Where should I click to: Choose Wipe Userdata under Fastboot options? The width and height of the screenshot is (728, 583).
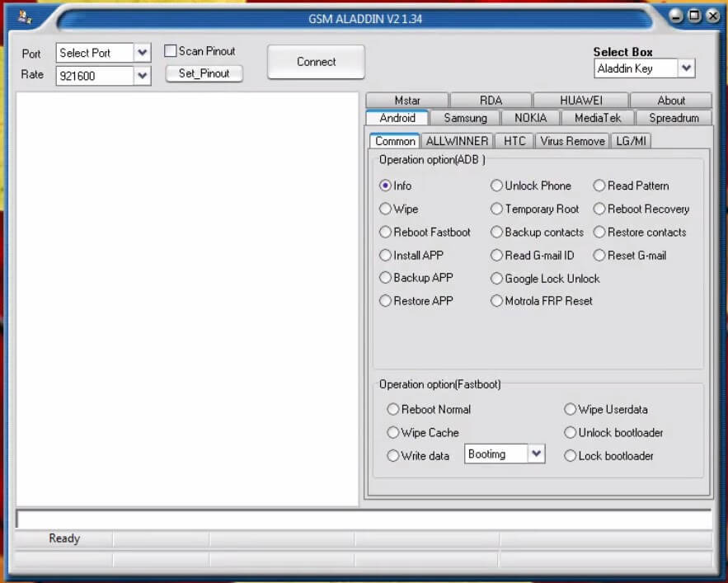pyautogui.click(x=570, y=409)
